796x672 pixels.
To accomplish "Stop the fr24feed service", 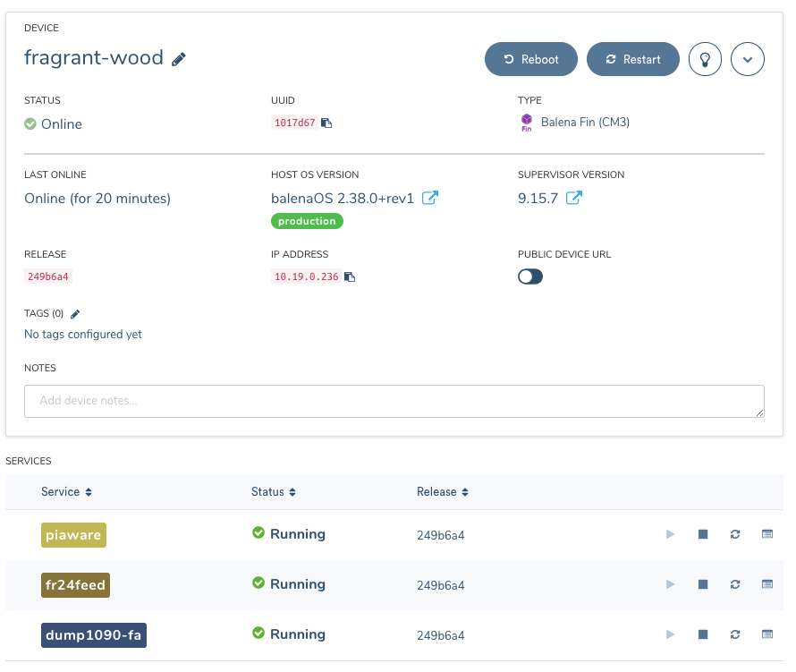I will tap(703, 584).
